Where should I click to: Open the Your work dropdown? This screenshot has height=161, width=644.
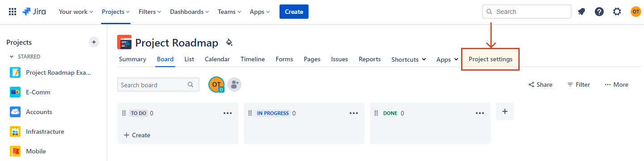click(76, 12)
